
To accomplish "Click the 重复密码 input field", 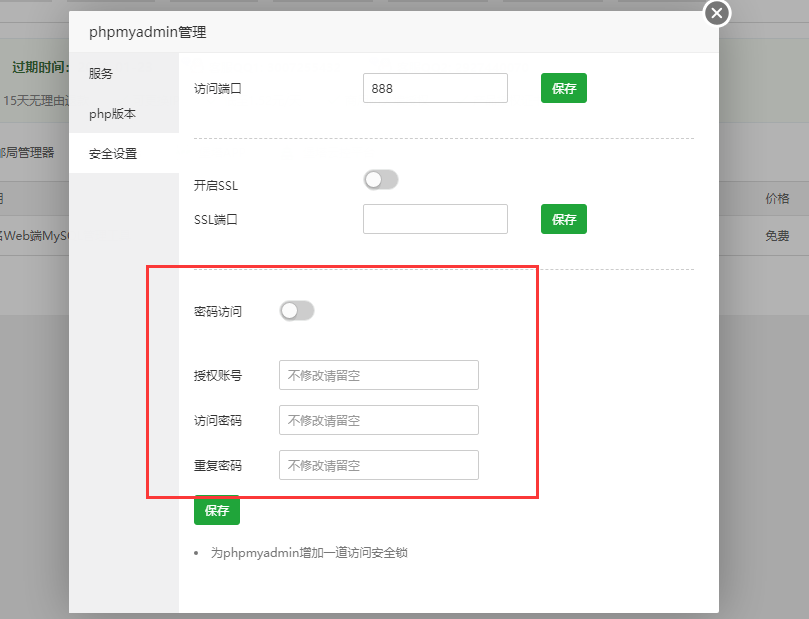I will [x=379, y=465].
